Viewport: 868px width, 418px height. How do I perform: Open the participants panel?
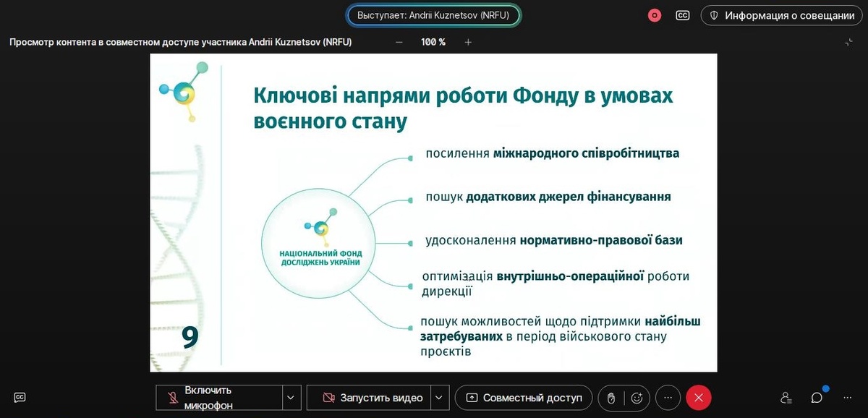pyautogui.click(x=786, y=398)
